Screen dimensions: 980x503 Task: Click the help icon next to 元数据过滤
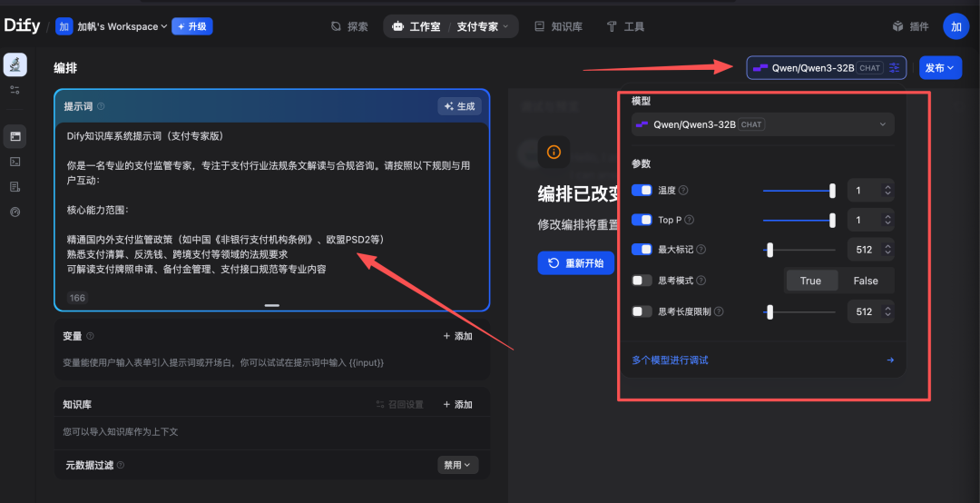(x=121, y=465)
